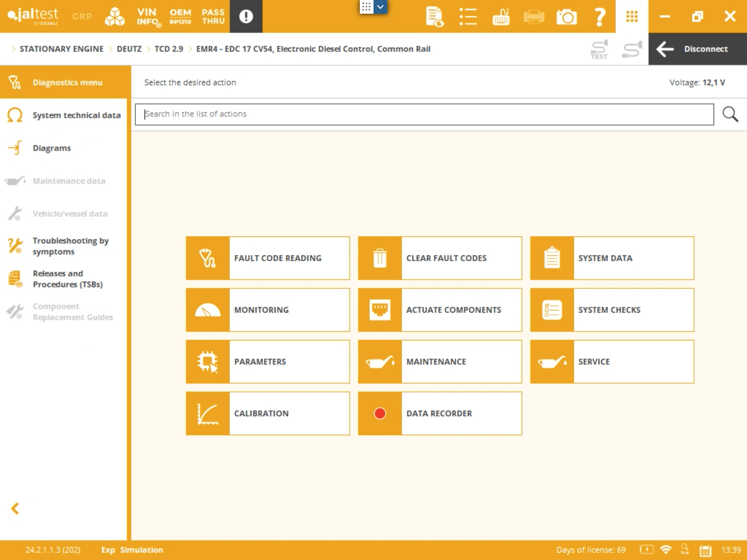
Task: Collapse the sidebar with left chevron
Action: [15, 508]
